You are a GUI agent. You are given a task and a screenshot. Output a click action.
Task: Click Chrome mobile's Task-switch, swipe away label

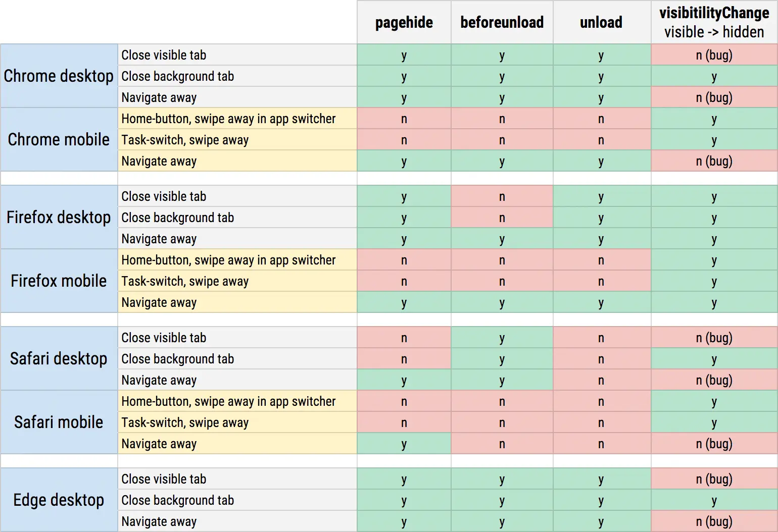[x=185, y=140]
